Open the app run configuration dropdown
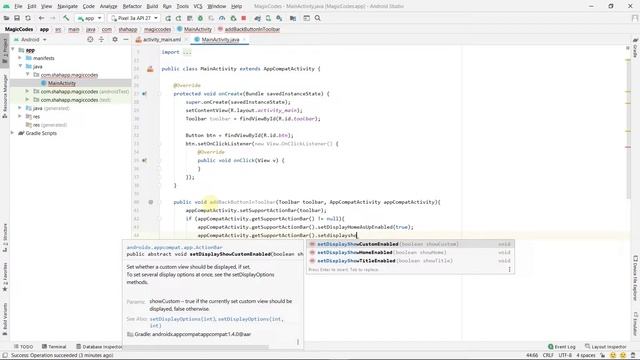This screenshot has width=640, height=360. pos(89,18)
